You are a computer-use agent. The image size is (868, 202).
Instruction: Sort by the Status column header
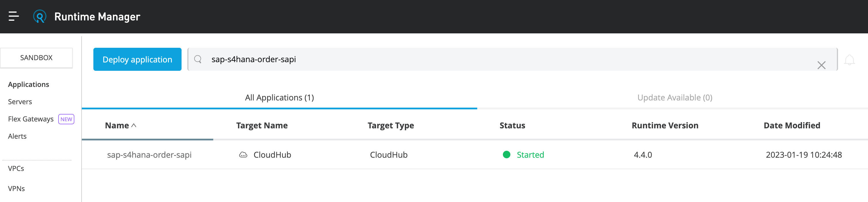coord(512,125)
